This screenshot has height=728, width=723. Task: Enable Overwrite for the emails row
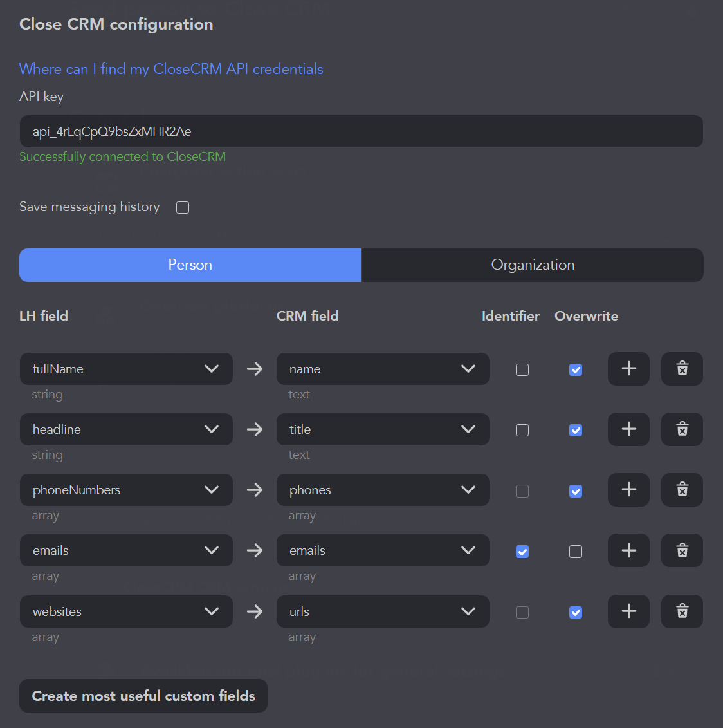click(x=576, y=552)
